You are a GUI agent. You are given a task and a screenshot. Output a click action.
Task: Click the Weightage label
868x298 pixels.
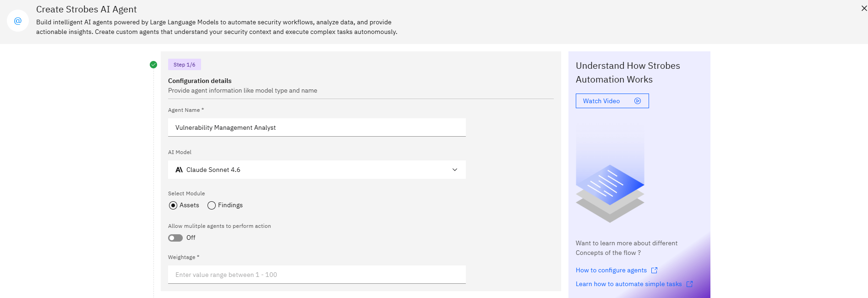183,257
